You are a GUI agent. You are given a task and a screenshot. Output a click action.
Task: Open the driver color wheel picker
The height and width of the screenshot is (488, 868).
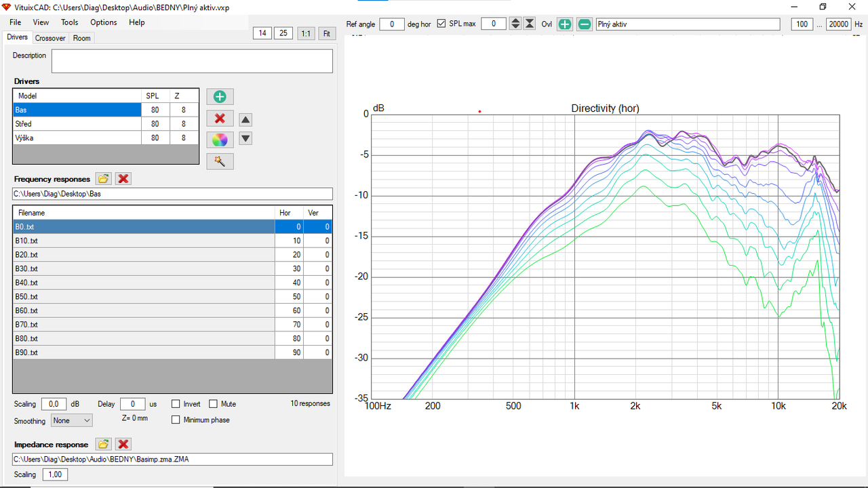tap(220, 140)
